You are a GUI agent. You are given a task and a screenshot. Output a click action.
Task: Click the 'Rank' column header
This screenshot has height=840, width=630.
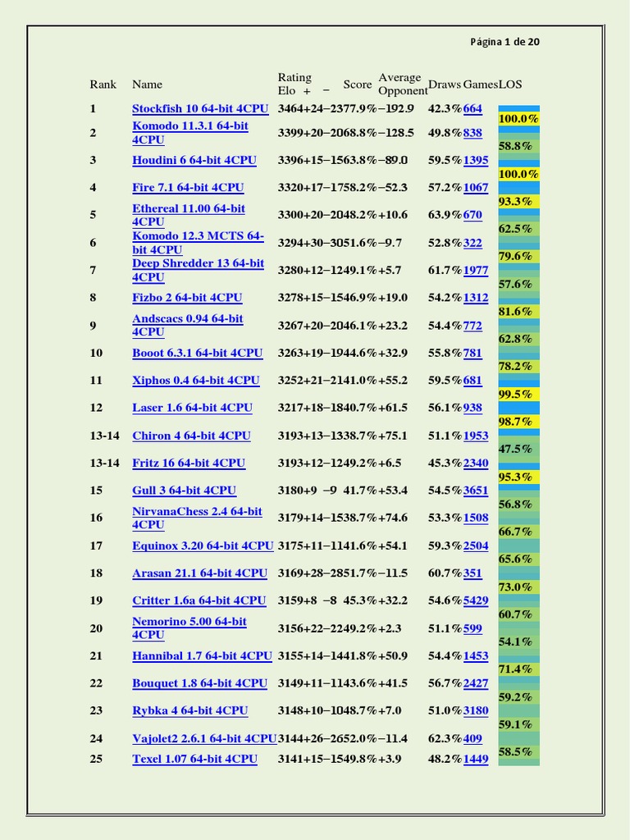point(103,84)
